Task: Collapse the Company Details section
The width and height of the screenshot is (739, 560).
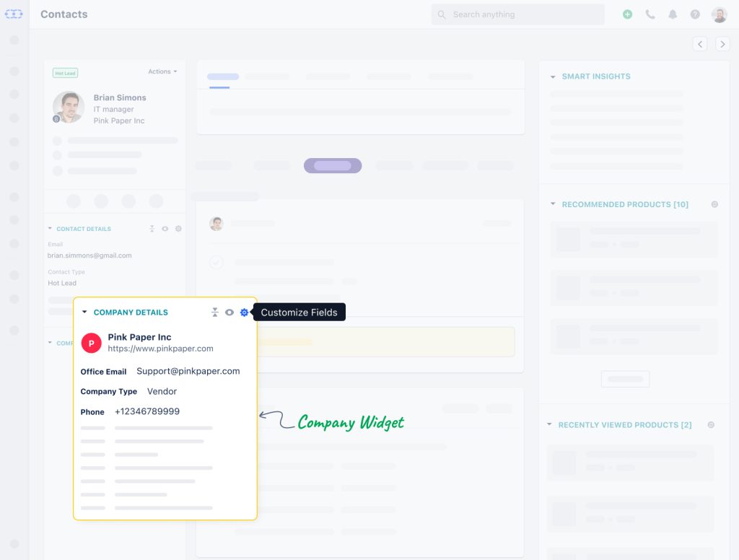Action: (84, 312)
